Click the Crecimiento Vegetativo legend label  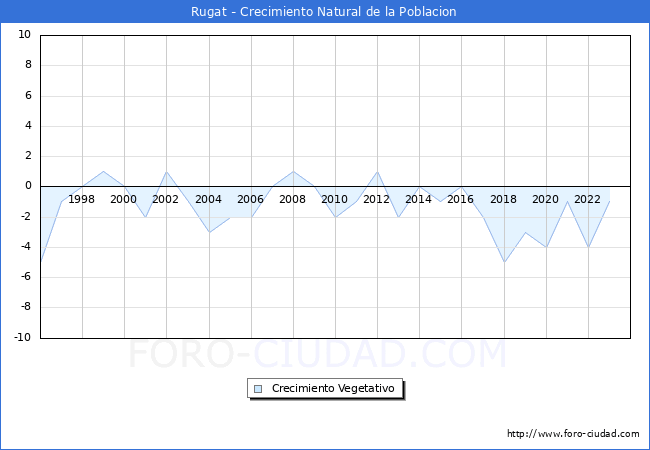334,388
